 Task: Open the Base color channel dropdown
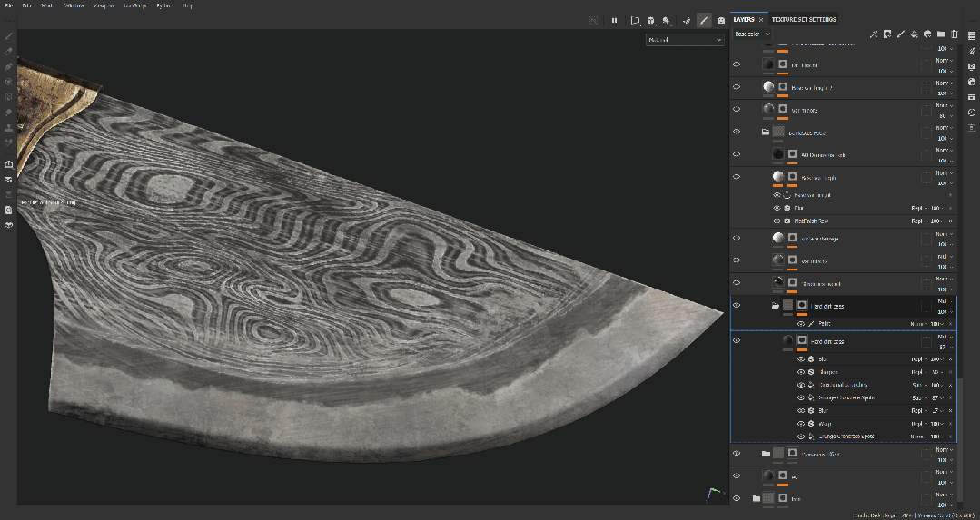point(753,34)
